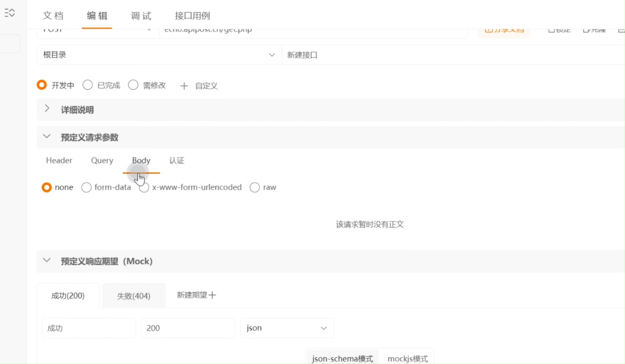The width and height of the screenshot is (625, 364).
Task: Expand the 详细说明 section
Action: 47,109
